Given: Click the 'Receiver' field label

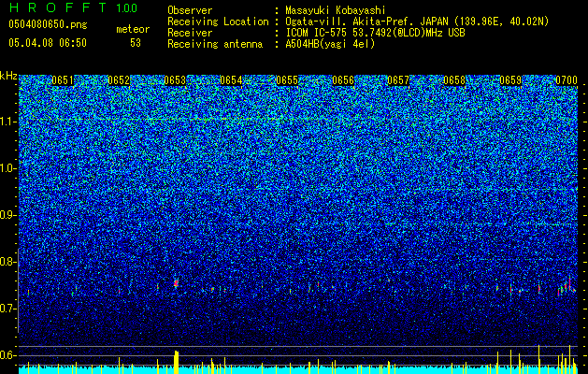Looking at the screenshot, I should 190,33.
